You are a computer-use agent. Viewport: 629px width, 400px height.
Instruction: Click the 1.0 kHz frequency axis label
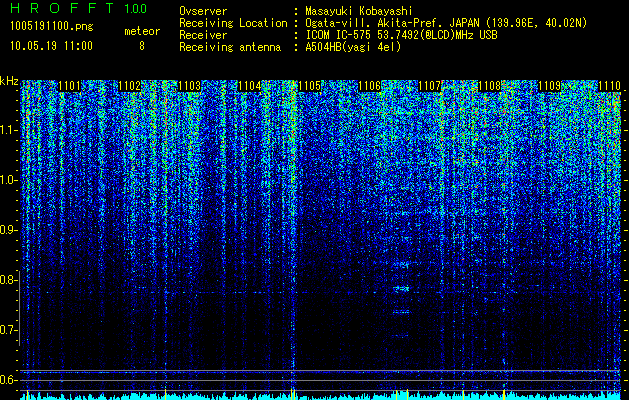8,180
